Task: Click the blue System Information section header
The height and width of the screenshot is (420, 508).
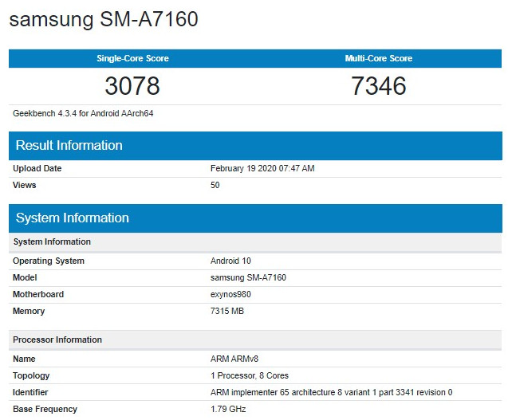Action: [x=255, y=218]
